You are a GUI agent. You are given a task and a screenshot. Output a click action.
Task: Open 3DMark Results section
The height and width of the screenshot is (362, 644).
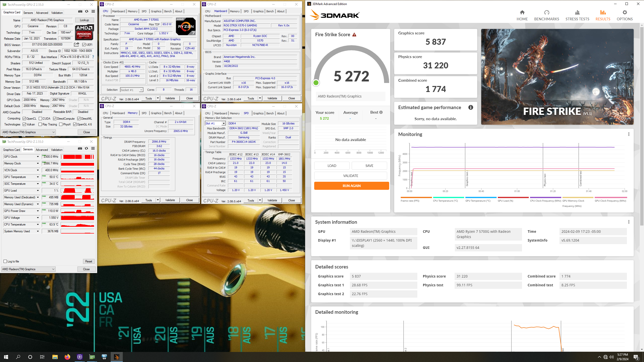tap(603, 15)
